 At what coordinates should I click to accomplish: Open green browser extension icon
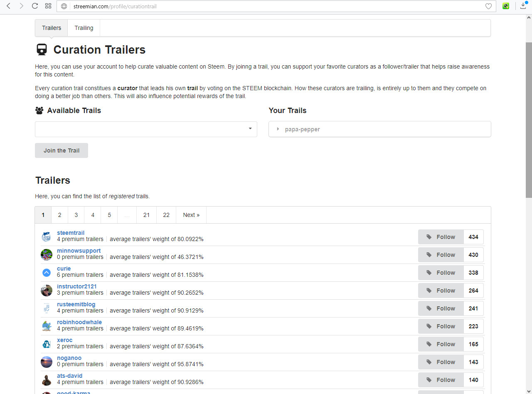(506, 6)
